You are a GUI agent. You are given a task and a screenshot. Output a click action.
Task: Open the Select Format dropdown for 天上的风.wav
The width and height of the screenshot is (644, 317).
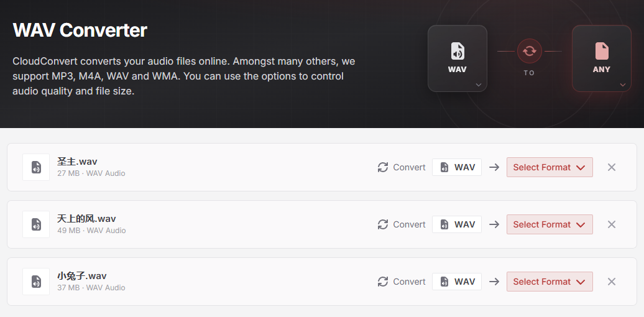pos(550,224)
